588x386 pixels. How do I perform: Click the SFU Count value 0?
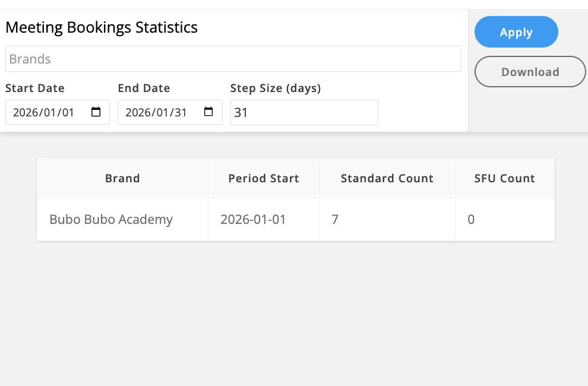[x=471, y=219]
